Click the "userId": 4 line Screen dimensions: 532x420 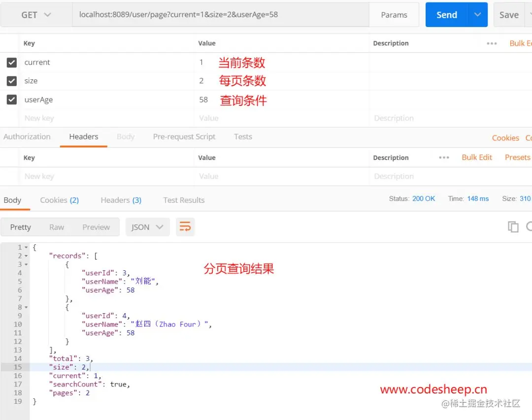coord(105,316)
